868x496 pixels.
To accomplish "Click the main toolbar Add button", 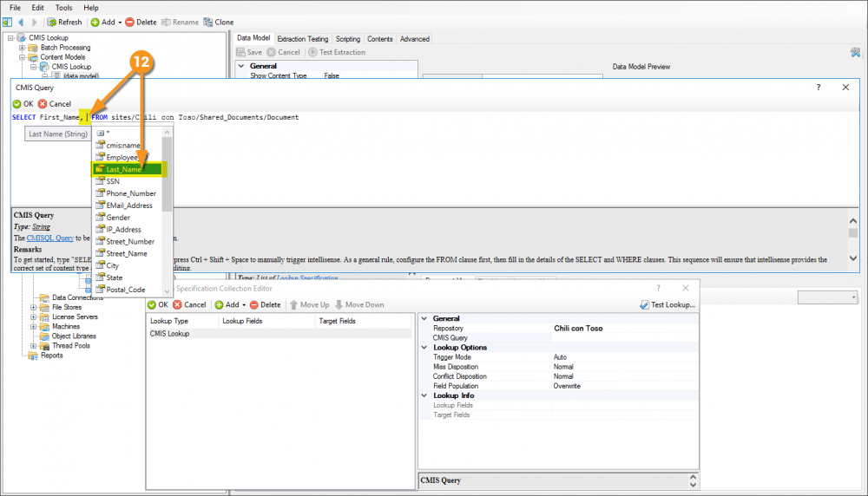I will pyautogui.click(x=103, y=23).
